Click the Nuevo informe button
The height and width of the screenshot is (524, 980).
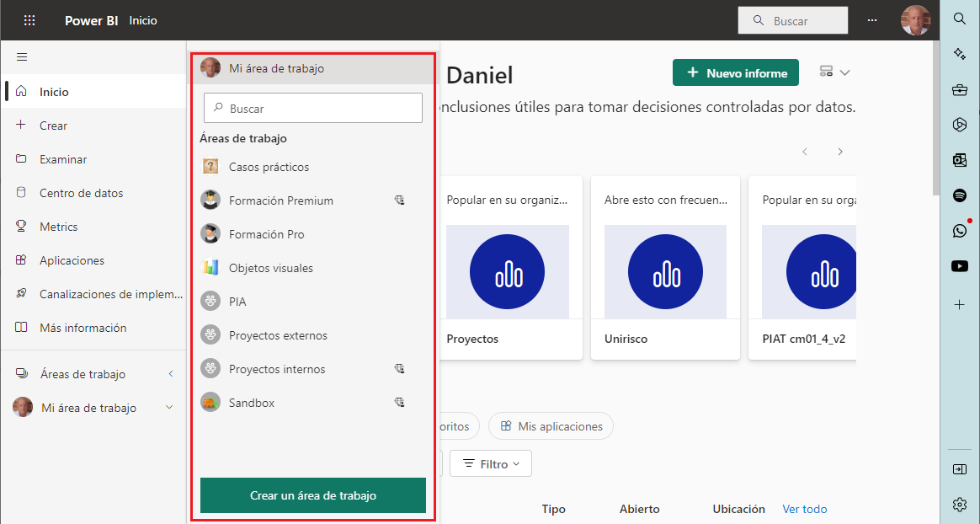735,72
